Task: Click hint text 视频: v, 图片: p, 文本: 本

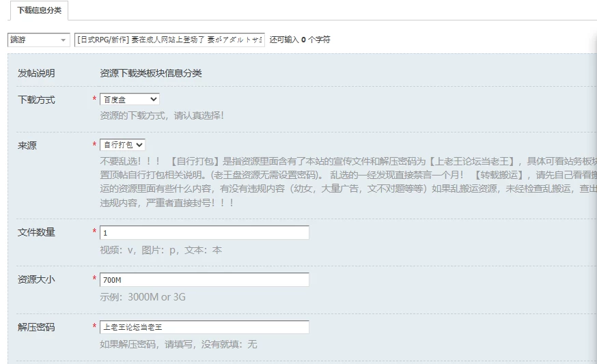Action: [161, 250]
